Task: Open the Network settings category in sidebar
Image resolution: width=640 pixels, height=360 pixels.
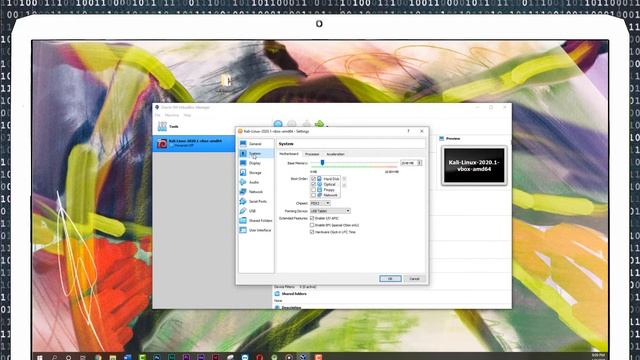Action: [x=256, y=191]
